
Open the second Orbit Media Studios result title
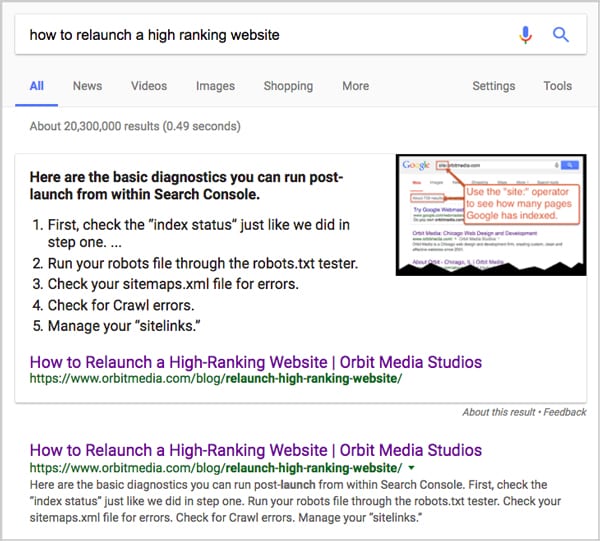[256, 450]
